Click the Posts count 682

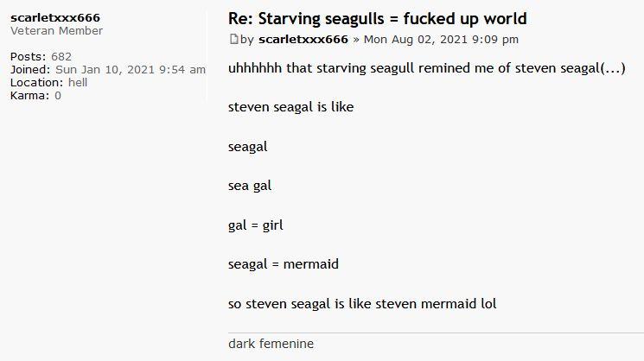pyautogui.click(x=61, y=57)
